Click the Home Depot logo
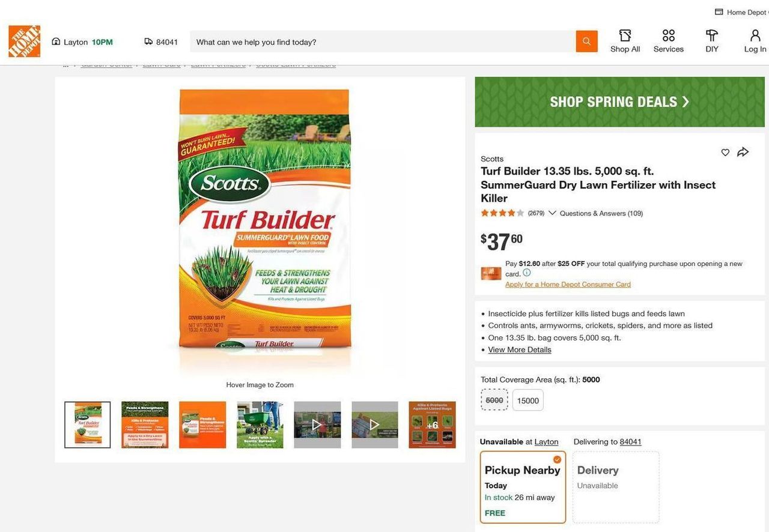This screenshot has height=532, width=769. coord(25,41)
